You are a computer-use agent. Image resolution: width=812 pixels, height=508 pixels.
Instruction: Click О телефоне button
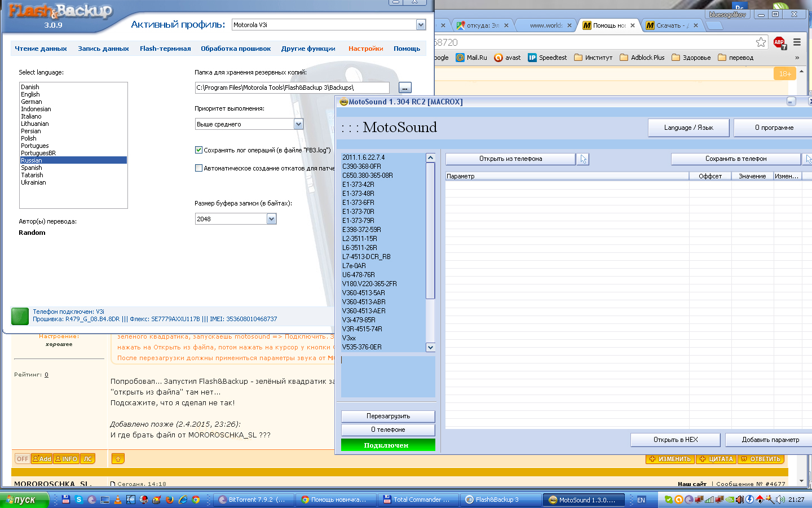pos(388,430)
